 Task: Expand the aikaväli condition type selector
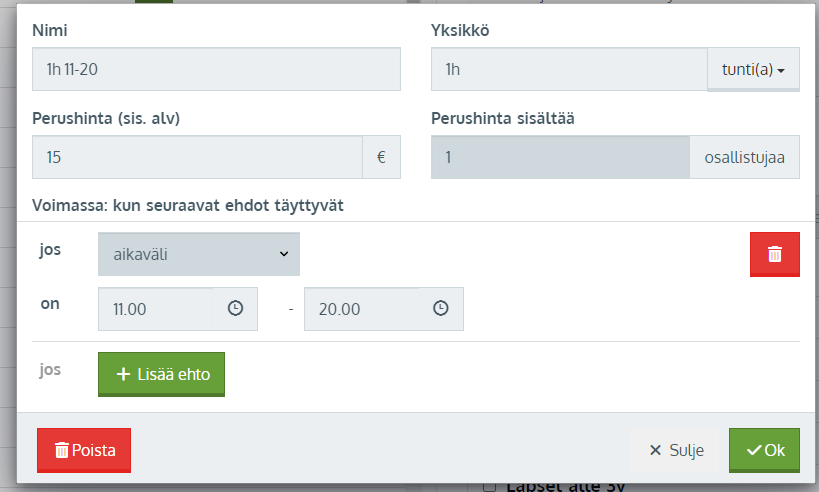pos(199,254)
